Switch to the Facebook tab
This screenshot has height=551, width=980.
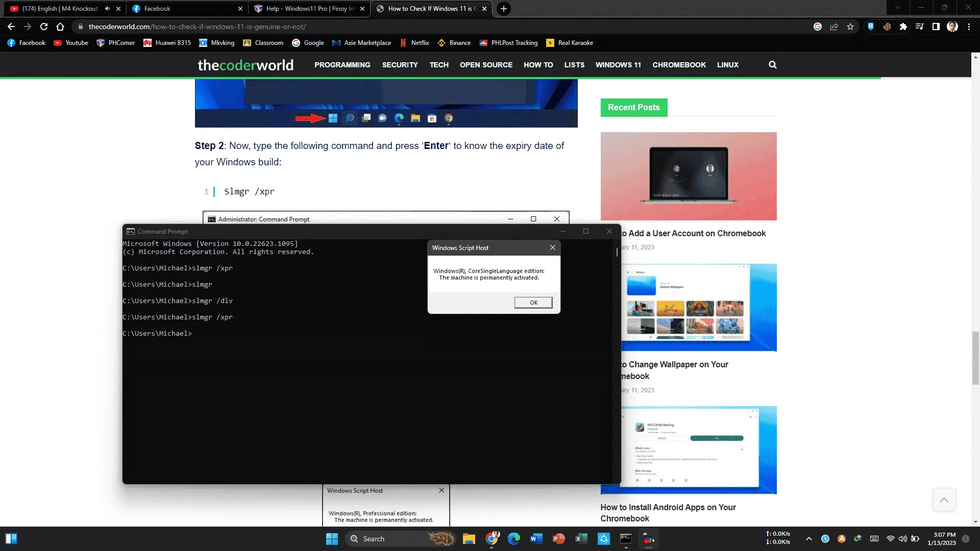pyautogui.click(x=186, y=9)
